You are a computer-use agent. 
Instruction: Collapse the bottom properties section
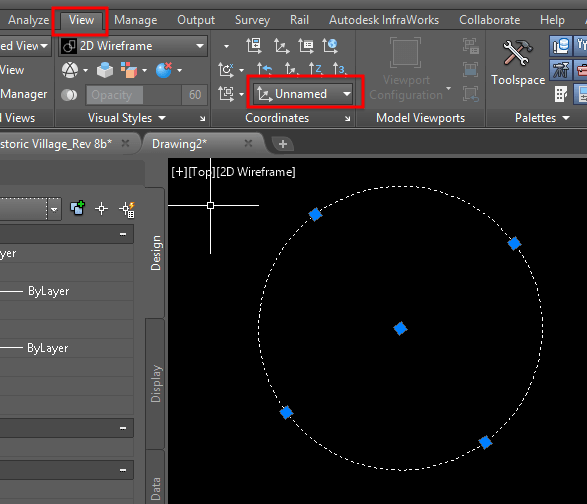(123, 470)
